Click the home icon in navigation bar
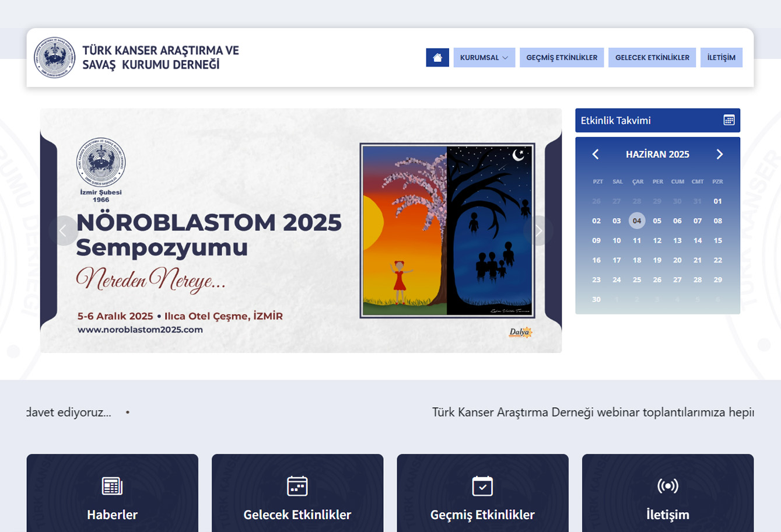The height and width of the screenshot is (532, 781). (x=437, y=58)
